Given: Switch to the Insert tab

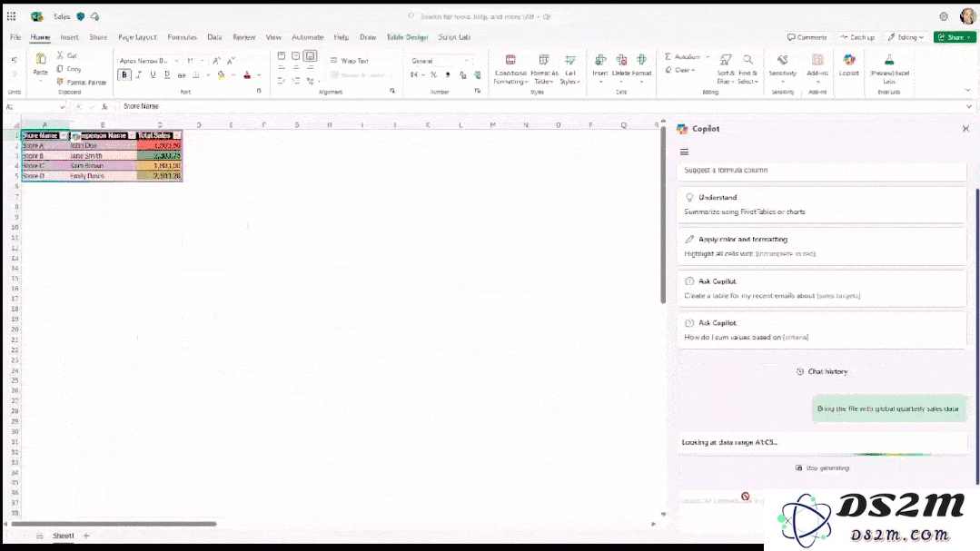Looking at the screenshot, I should tap(69, 37).
